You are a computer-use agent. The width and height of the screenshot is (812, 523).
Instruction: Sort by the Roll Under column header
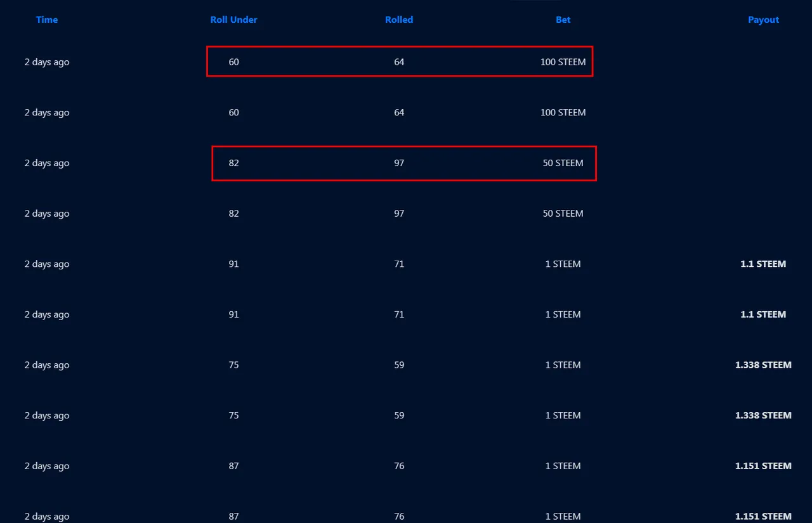click(233, 20)
